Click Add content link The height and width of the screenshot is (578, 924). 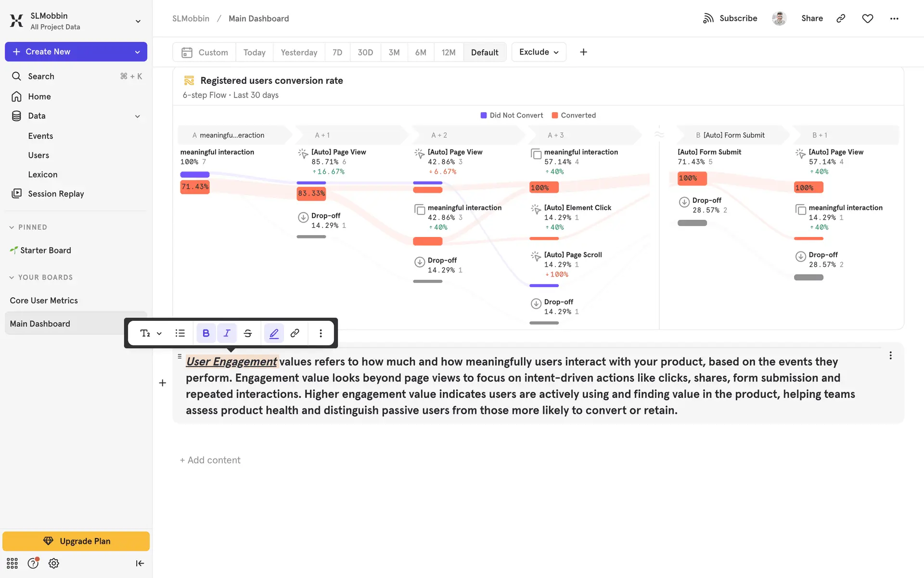coord(210,460)
